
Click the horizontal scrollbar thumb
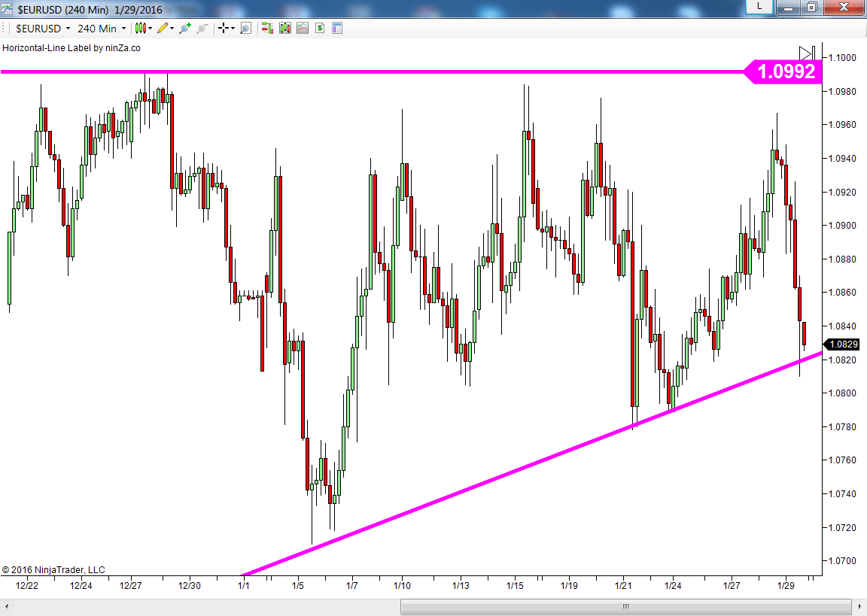pyautogui.click(x=625, y=607)
